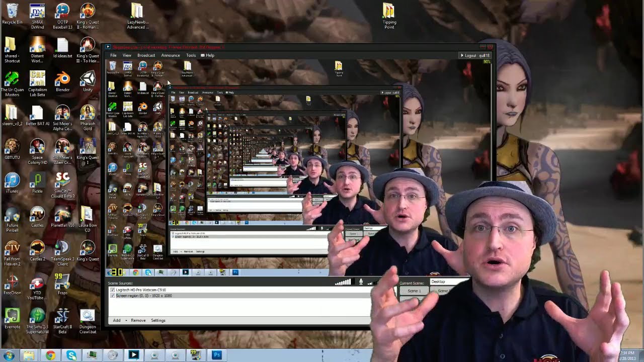Select the TeamSpeak 3 Client icon

click(62, 253)
